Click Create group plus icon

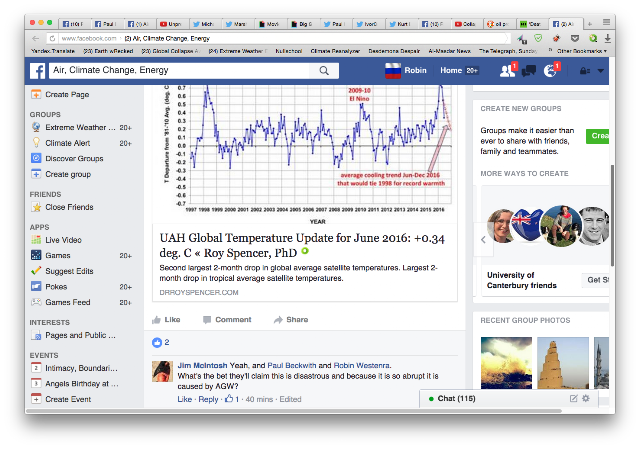click(x=36, y=174)
